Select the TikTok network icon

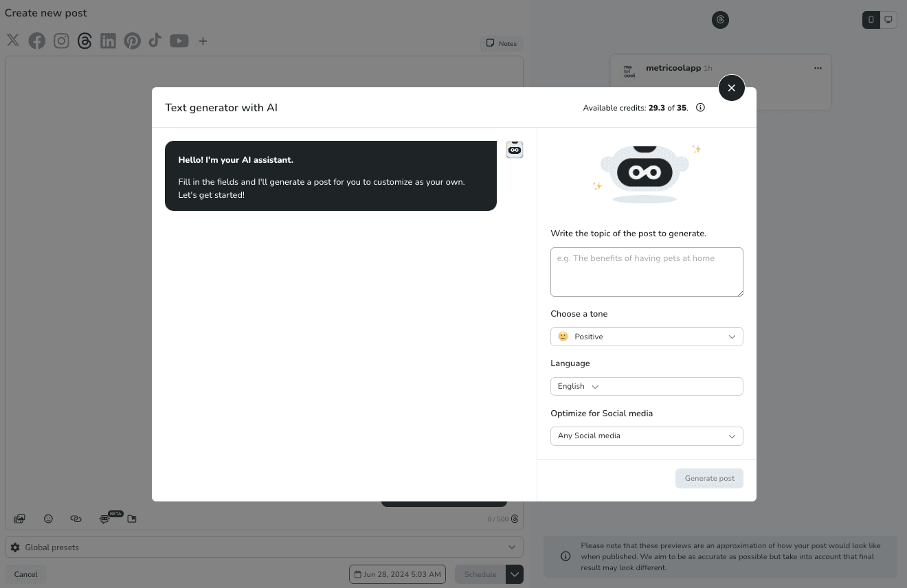pos(155,41)
